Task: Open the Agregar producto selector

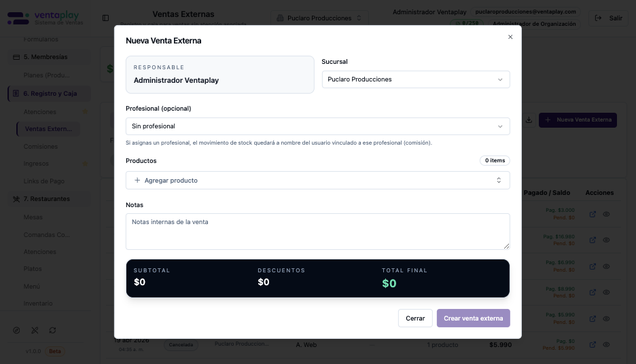Action: pyautogui.click(x=317, y=181)
